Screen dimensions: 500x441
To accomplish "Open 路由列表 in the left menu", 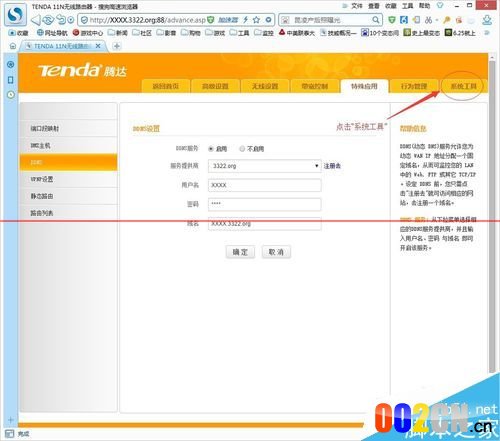I will 68,213.
